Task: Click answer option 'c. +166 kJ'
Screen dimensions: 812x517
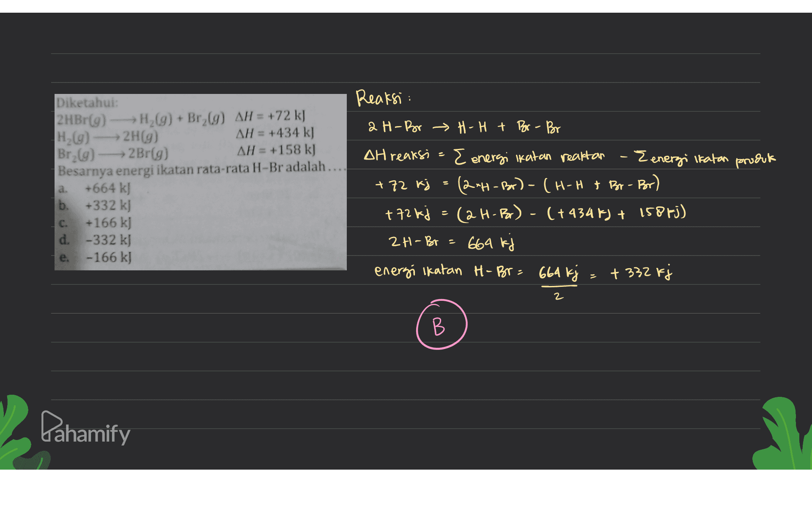Action: tap(95, 223)
